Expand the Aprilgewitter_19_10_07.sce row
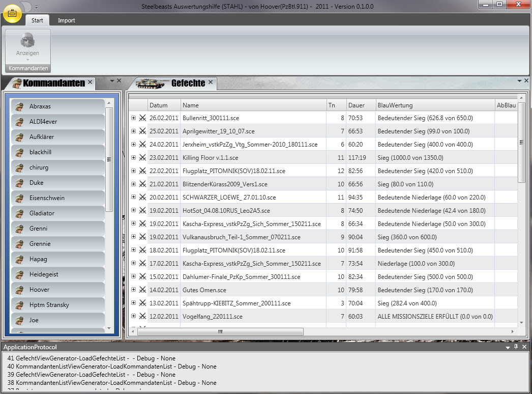The width and height of the screenshot is (532, 394). pyautogui.click(x=134, y=131)
